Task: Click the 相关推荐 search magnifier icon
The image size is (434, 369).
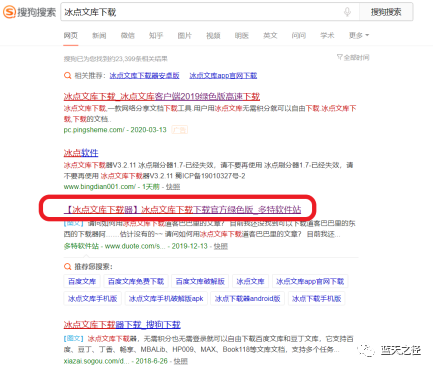Action: (x=67, y=76)
